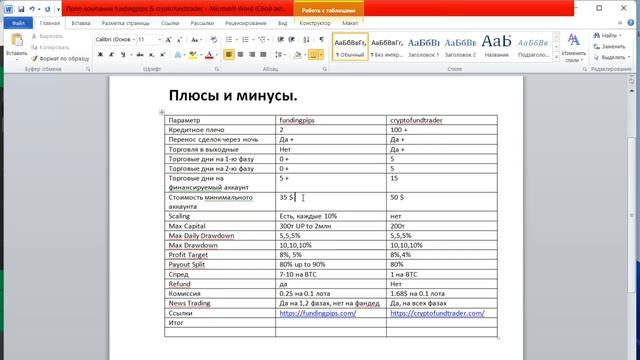Toggle Underline formatting
Screen dimensions: 640x360
(x=122, y=55)
